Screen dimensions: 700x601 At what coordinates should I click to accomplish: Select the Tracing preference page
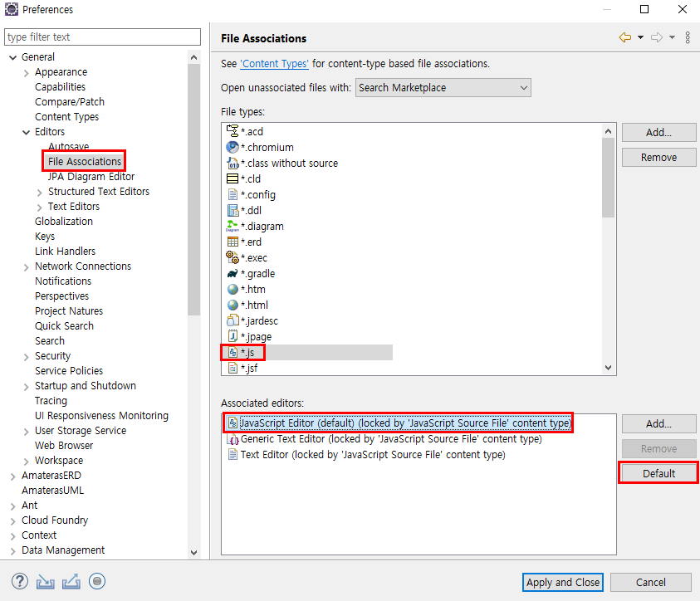tap(51, 401)
